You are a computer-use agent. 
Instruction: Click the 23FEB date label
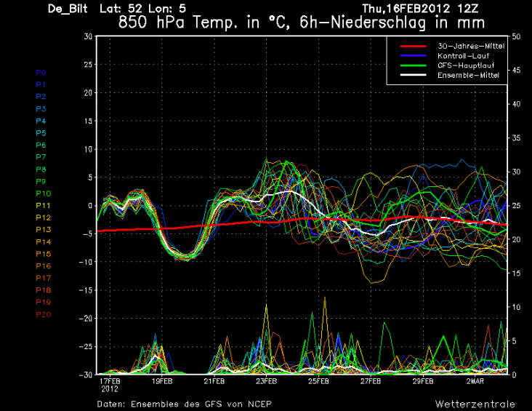click(x=266, y=381)
